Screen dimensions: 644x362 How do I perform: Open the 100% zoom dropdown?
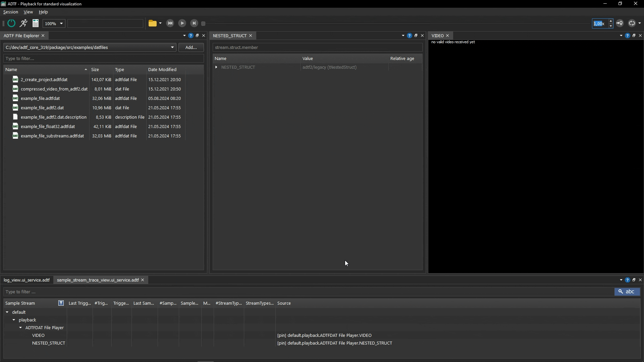point(54,23)
